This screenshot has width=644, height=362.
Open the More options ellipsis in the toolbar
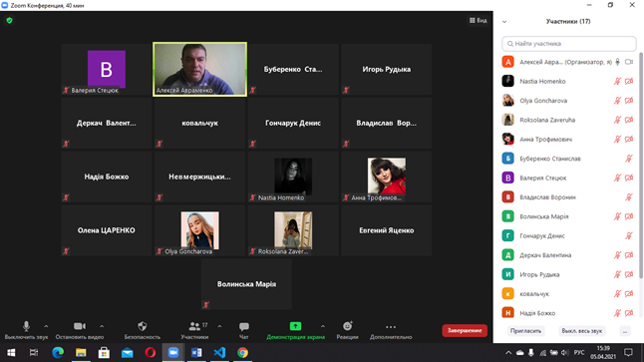[391, 327]
